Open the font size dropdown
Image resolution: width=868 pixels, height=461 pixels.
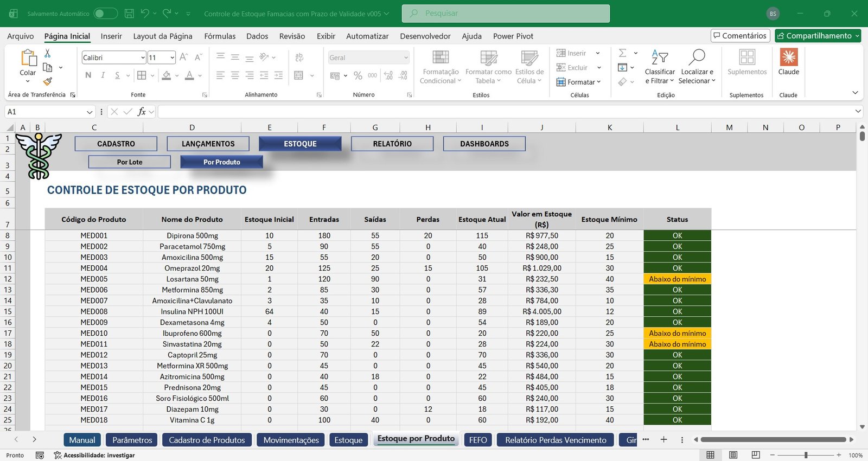coord(172,57)
